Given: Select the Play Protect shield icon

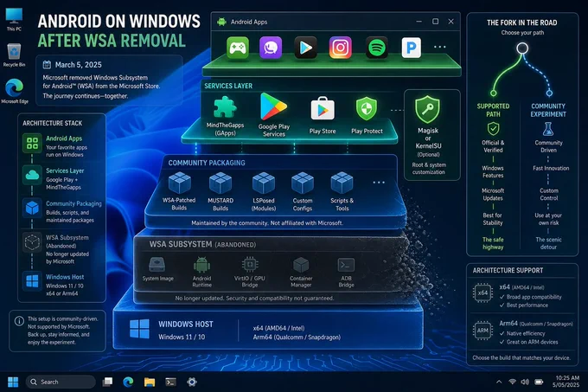Looking at the screenshot, I should coord(367,109).
